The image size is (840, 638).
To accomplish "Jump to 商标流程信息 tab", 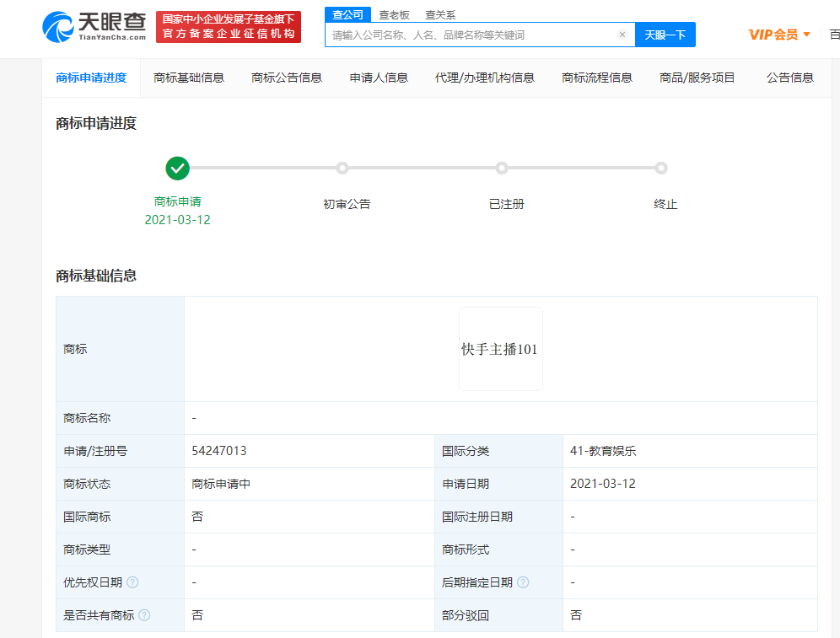I will tap(596, 78).
